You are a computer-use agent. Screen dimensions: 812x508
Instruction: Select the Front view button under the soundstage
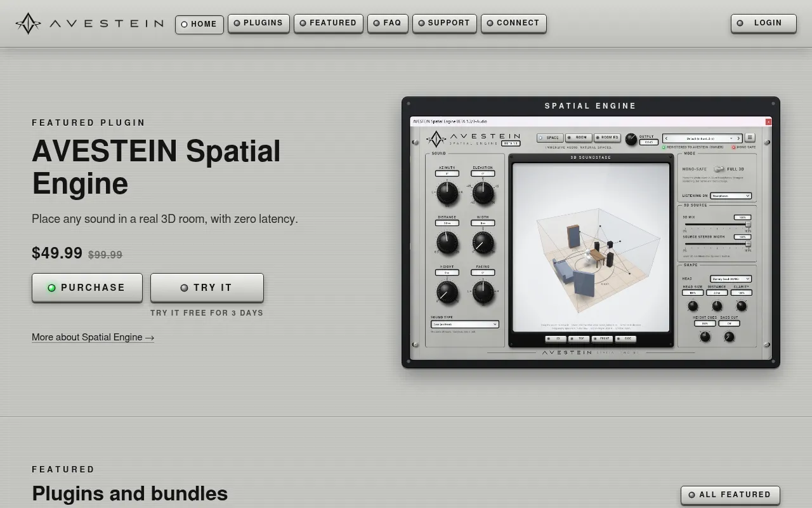pos(602,339)
